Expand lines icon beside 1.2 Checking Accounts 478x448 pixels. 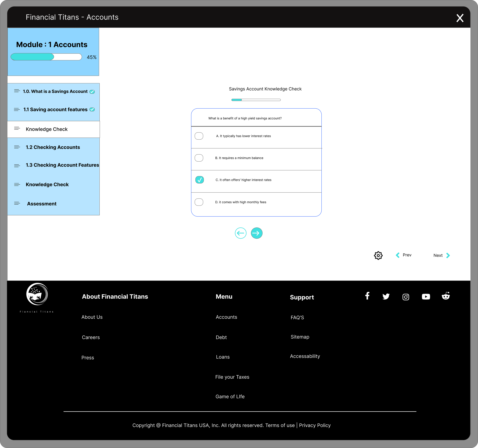[17, 147]
